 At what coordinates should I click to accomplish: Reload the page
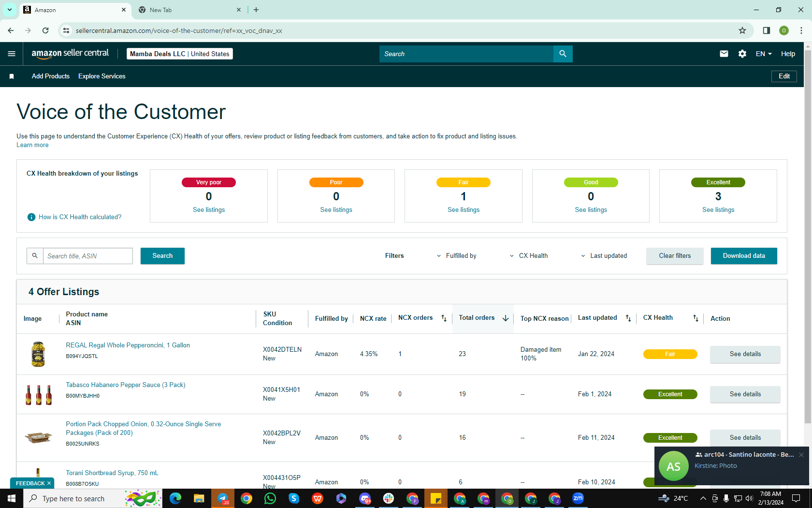tap(45, 30)
